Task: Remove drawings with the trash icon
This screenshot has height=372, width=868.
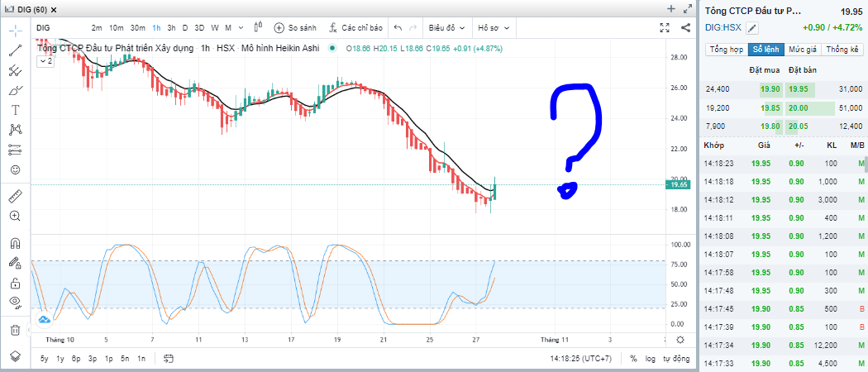Action: click(x=16, y=330)
